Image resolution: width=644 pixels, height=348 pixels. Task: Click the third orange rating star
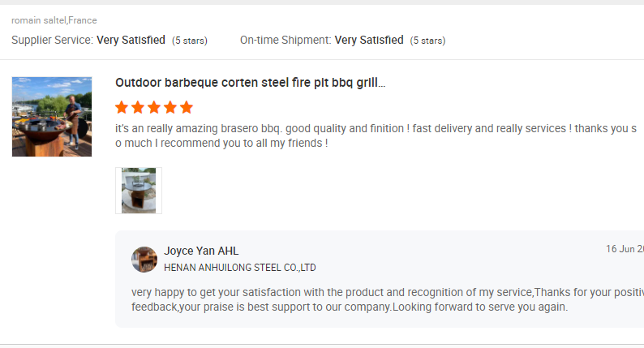coord(154,107)
